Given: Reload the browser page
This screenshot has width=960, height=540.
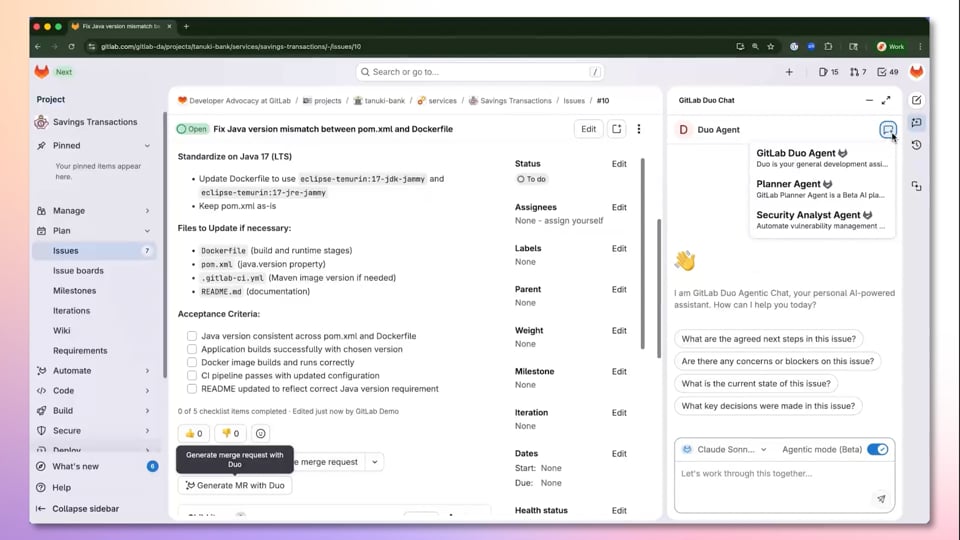Looking at the screenshot, I should pos(72,47).
